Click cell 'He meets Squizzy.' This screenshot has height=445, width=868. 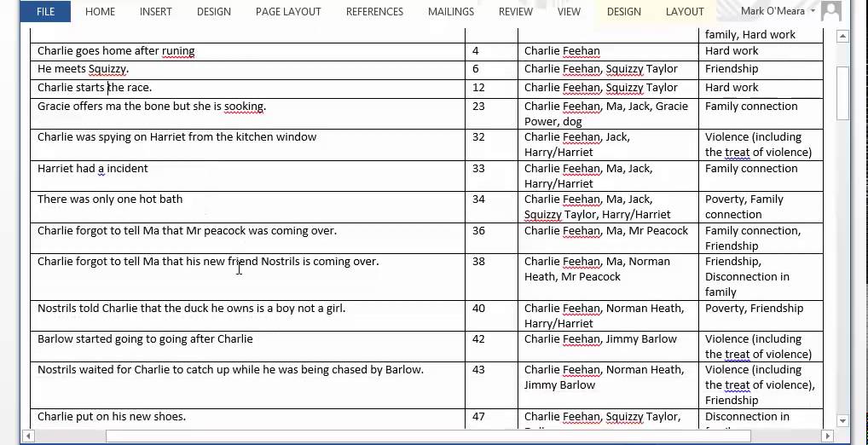click(x=248, y=70)
